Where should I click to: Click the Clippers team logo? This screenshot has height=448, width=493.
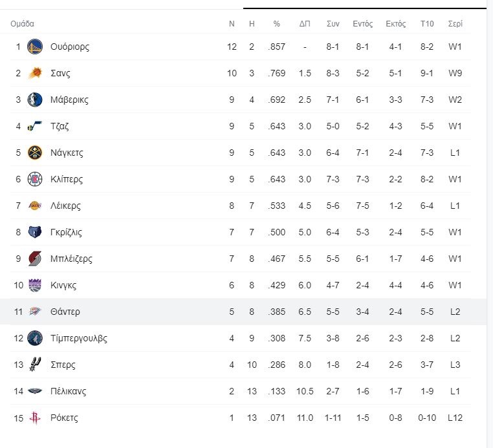point(34,179)
